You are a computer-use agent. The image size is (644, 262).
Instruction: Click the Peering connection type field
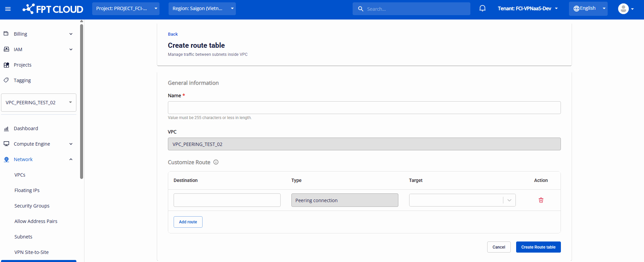[345, 200]
